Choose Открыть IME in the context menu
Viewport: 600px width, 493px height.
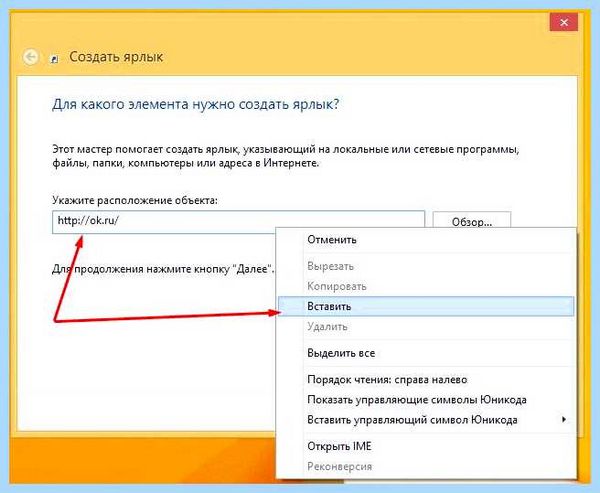point(426,446)
